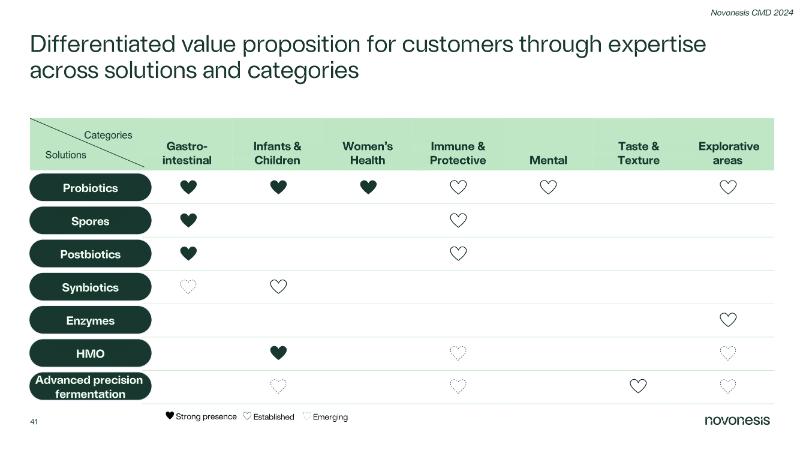Click the Taste & Texture column header
This screenshot has height=450, width=800.
coord(638,152)
